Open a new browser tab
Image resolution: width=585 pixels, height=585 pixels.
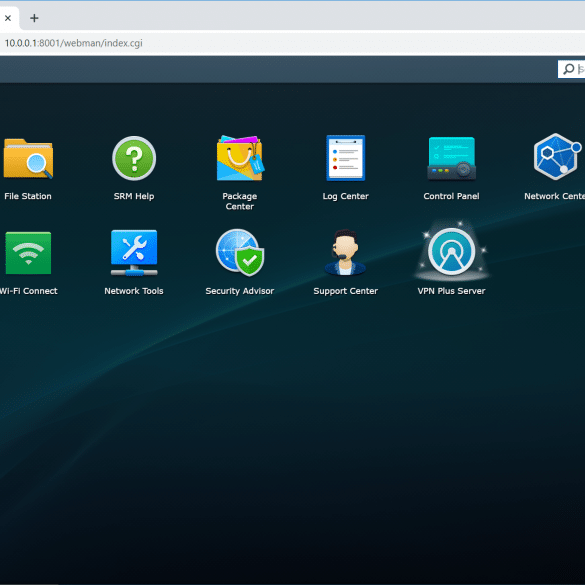(34, 18)
